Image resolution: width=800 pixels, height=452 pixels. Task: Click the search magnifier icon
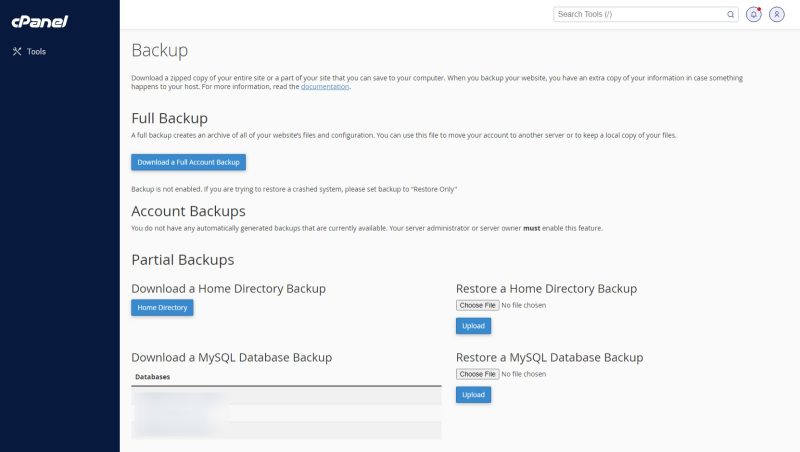(730, 15)
